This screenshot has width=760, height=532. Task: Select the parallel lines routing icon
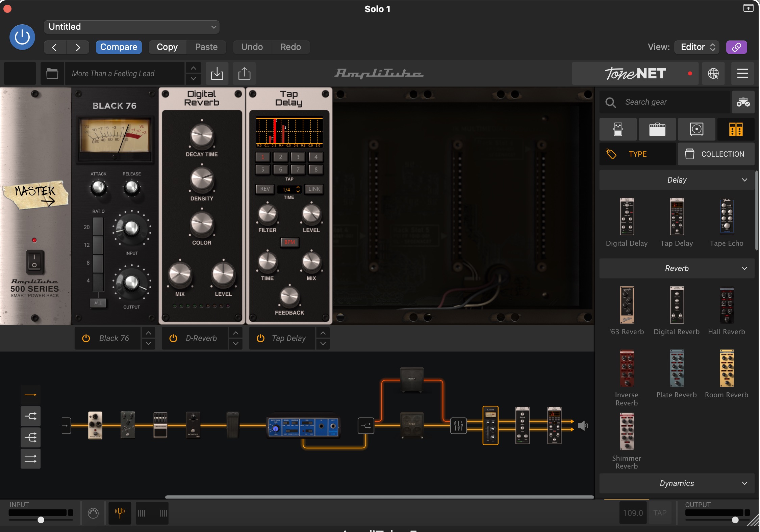click(30, 459)
